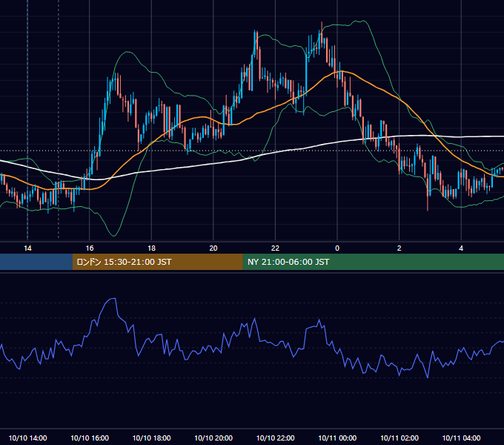
Task: Select the '16' hour axis label
Action: [x=90, y=248]
